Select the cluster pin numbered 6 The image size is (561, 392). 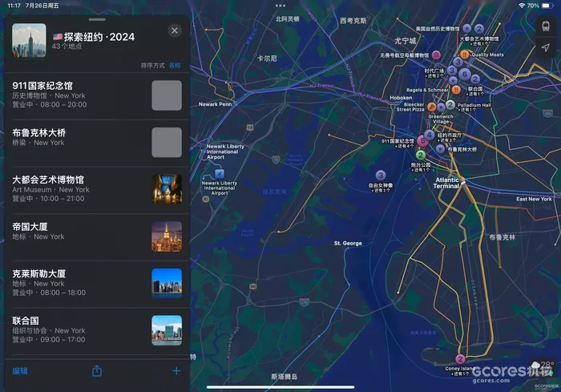click(x=464, y=74)
